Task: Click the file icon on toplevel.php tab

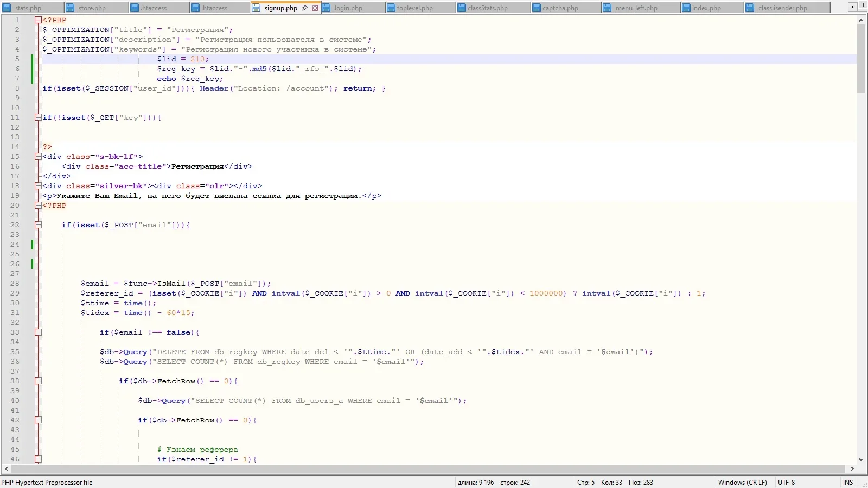Action: click(391, 8)
